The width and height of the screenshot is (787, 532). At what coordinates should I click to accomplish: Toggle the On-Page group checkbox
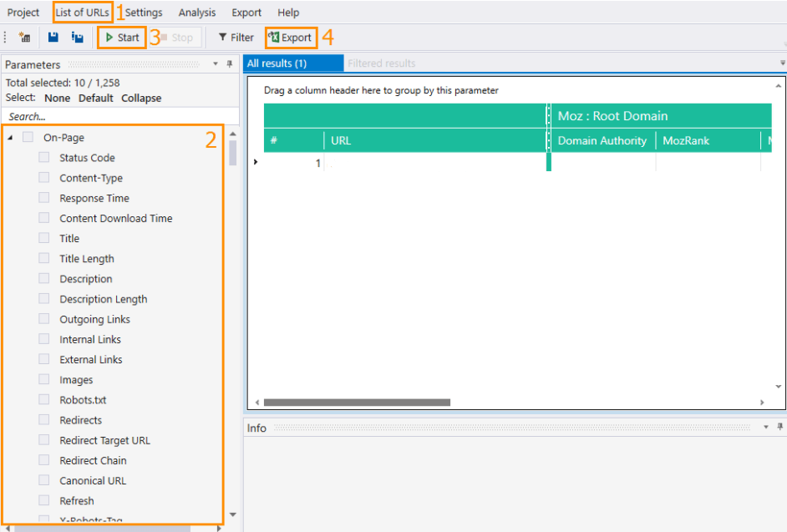[28, 137]
